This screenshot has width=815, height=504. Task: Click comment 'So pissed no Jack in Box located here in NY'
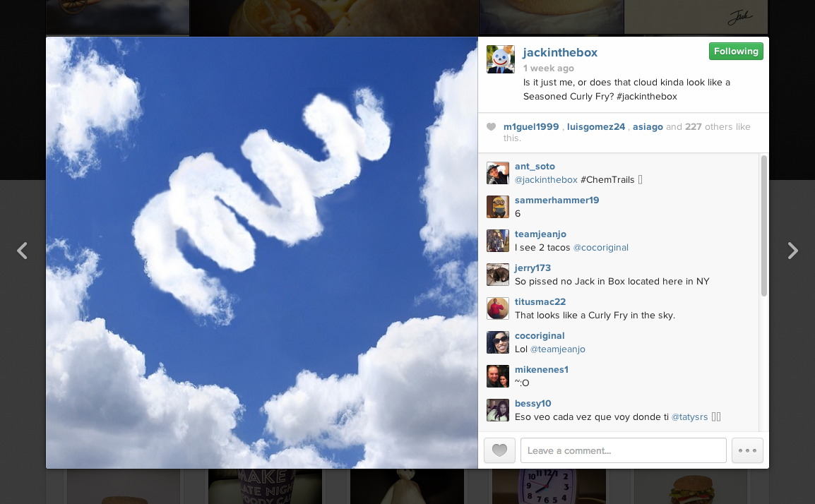click(x=612, y=282)
